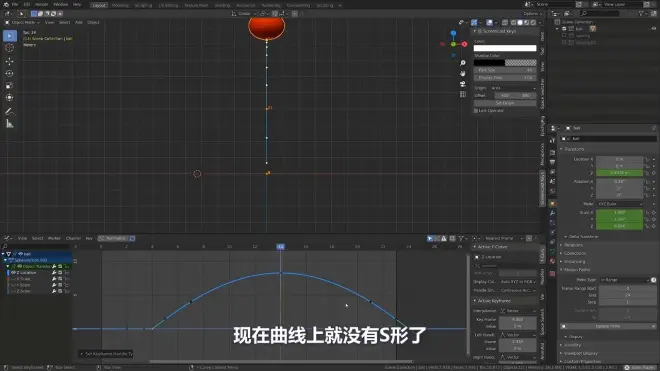
Task: Open the Interpolation Bezier dropdown
Action: tap(518, 311)
